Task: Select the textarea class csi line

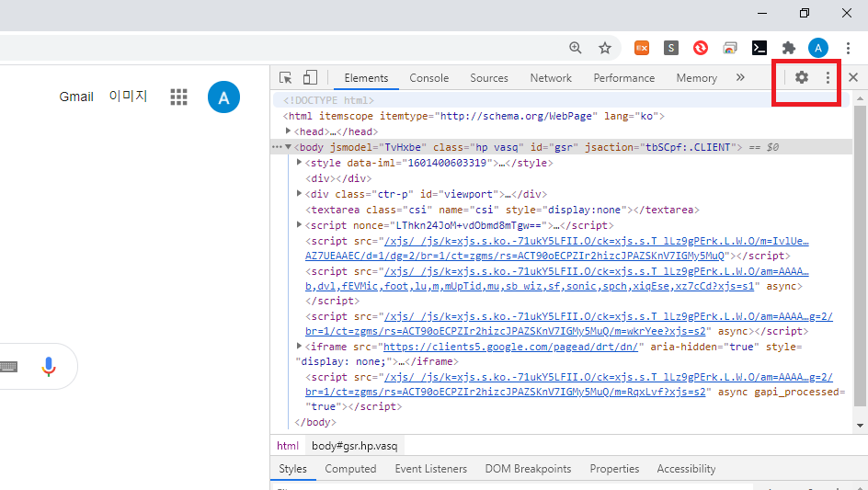Action: coord(502,210)
